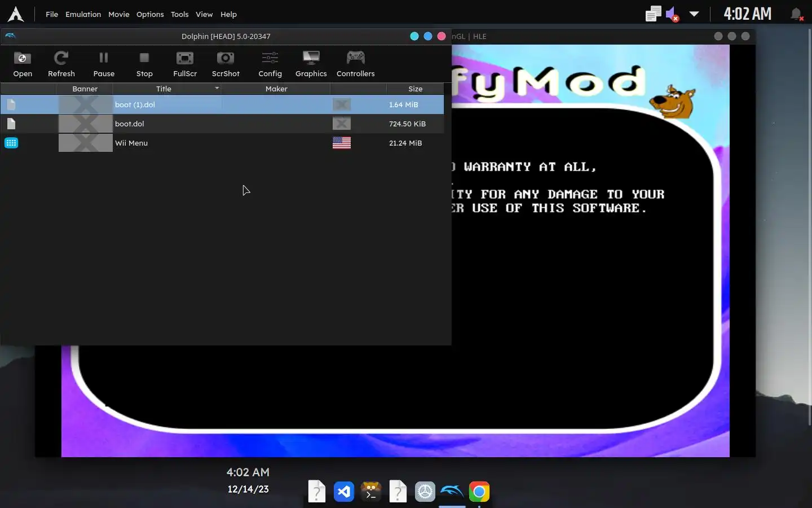Click banner placeholder of Wii Menu
This screenshot has height=508, width=812.
point(86,143)
